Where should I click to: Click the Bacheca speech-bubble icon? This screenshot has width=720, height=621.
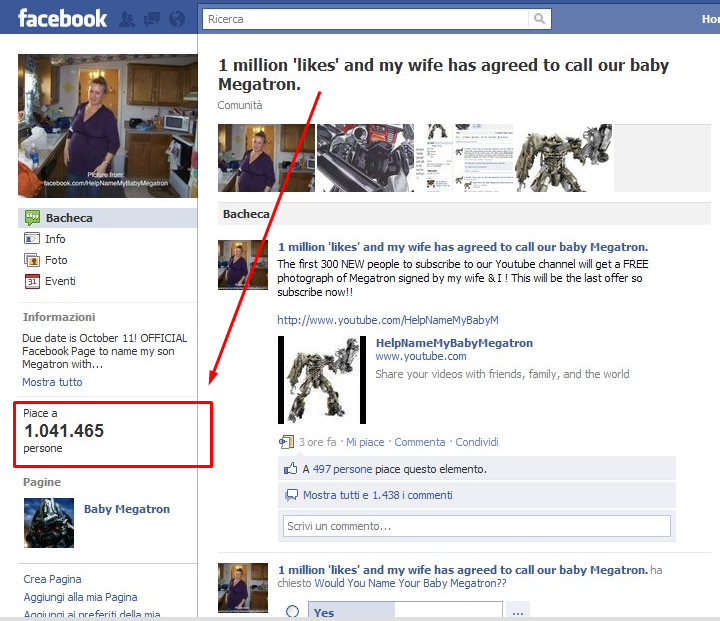[x=32, y=218]
